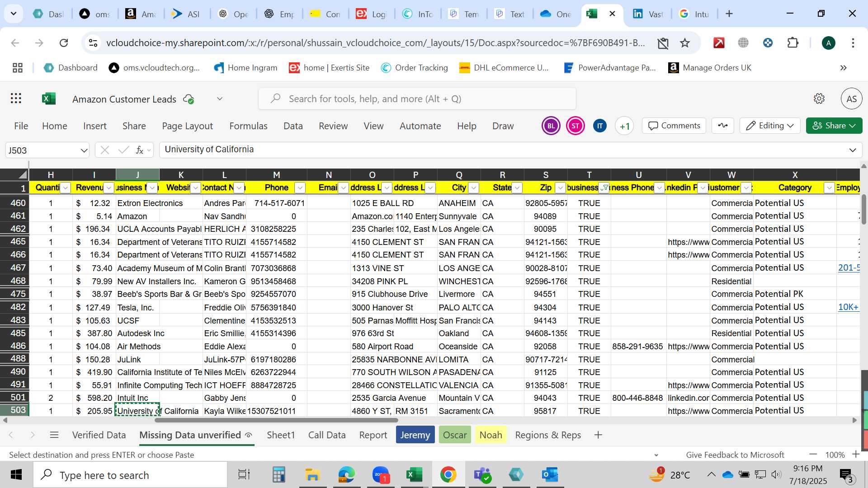868x488 pixels.
Task: Bookmark this page with the star icon
Action: 685,43
